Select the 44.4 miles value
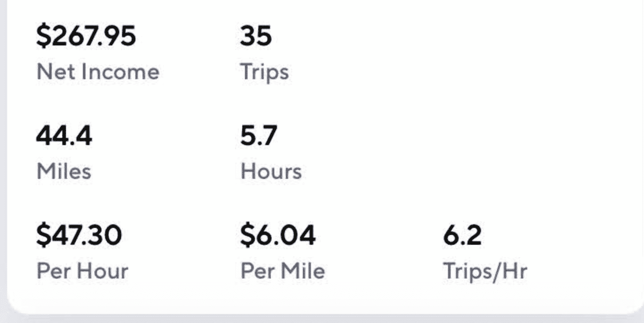Image resolution: width=644 pixels, height=323 pixels. click(64, 136)
